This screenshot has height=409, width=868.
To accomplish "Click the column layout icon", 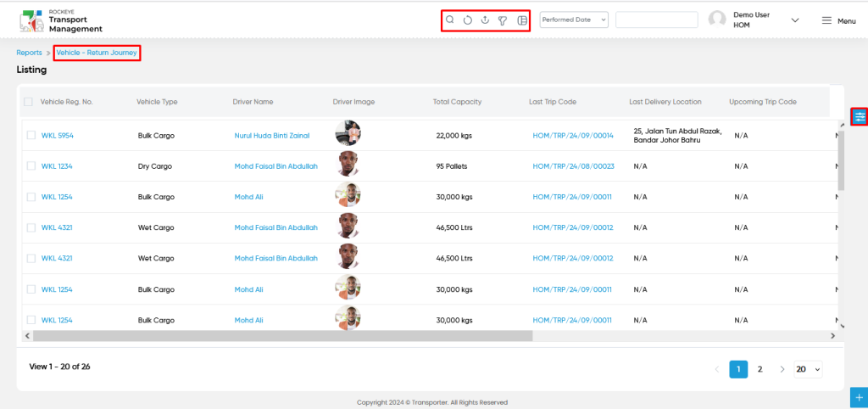I will [521, 20].
